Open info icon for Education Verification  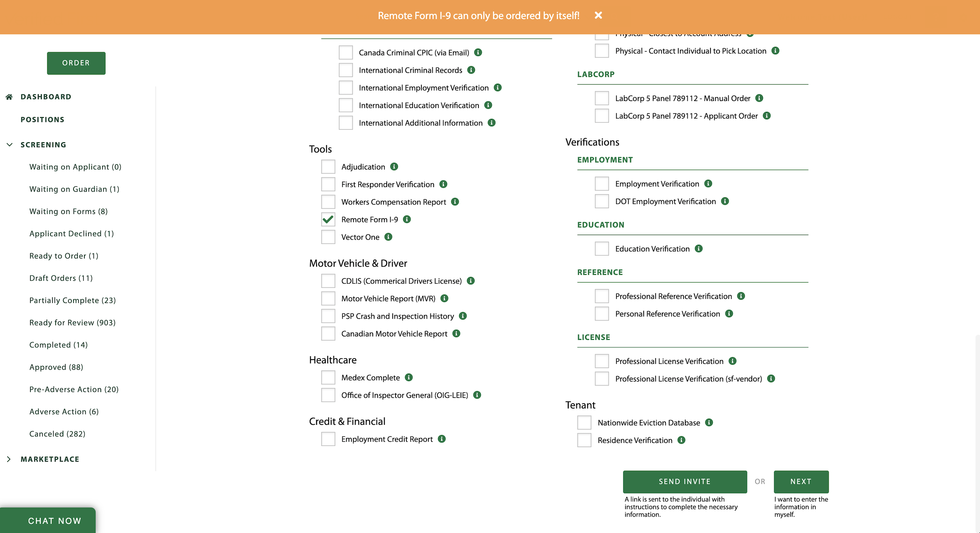pyautogui.click(x=699, y=249)
